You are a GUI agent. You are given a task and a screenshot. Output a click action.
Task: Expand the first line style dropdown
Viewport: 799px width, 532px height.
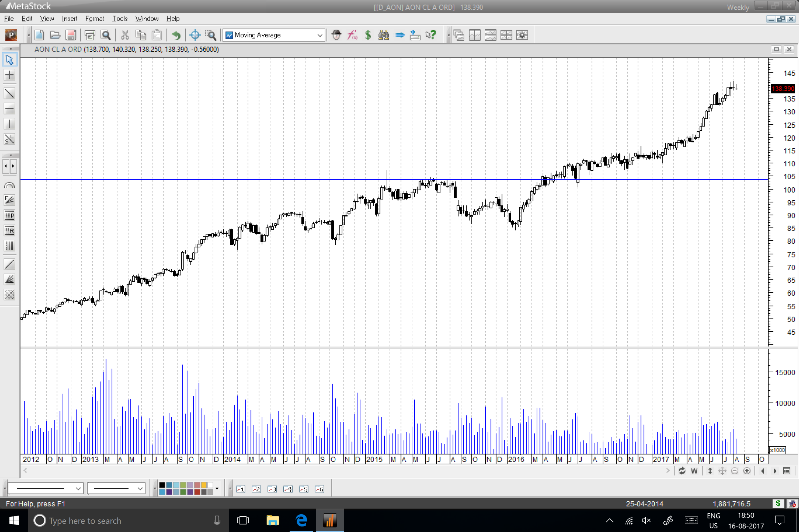(78, 488)
